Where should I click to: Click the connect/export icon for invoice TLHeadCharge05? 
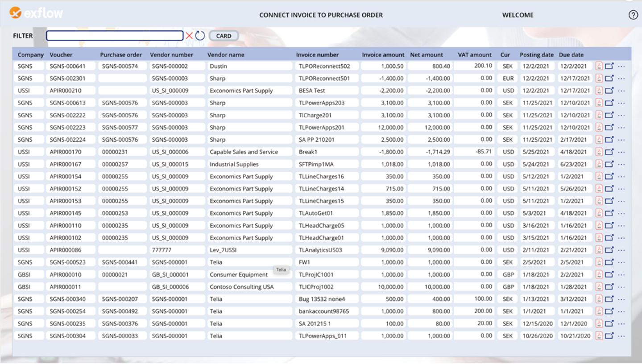click(x=609, y=225)
